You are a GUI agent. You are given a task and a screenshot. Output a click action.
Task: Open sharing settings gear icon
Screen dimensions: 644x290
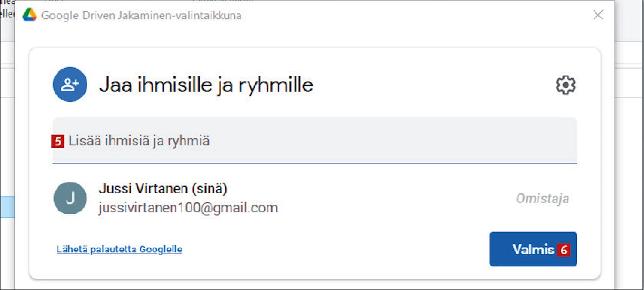(x=565, y=85)
